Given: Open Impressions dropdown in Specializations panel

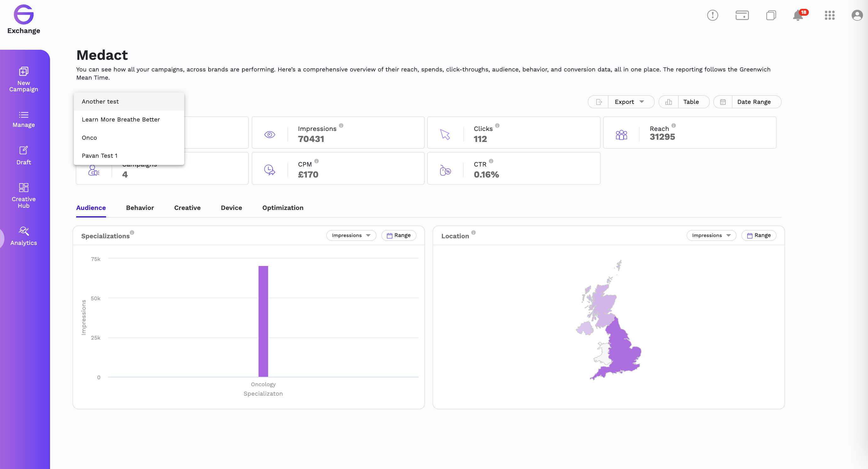Looking at the screenshot, I should coord(351,235).
